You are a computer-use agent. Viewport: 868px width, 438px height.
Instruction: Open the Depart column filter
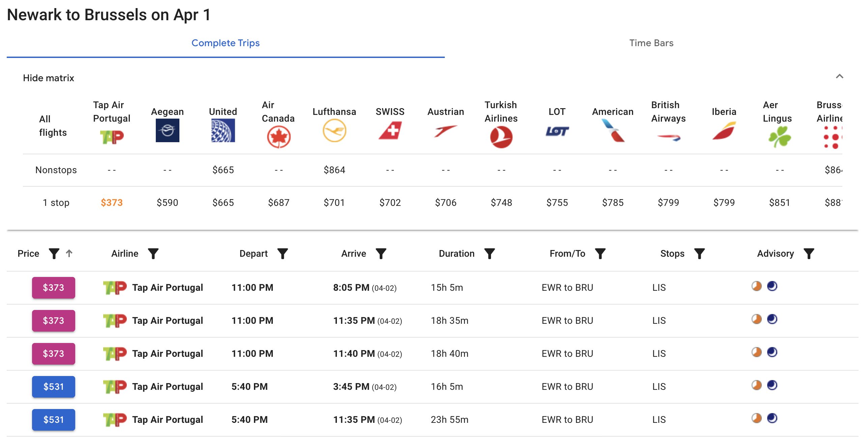[x=283, y=253]
